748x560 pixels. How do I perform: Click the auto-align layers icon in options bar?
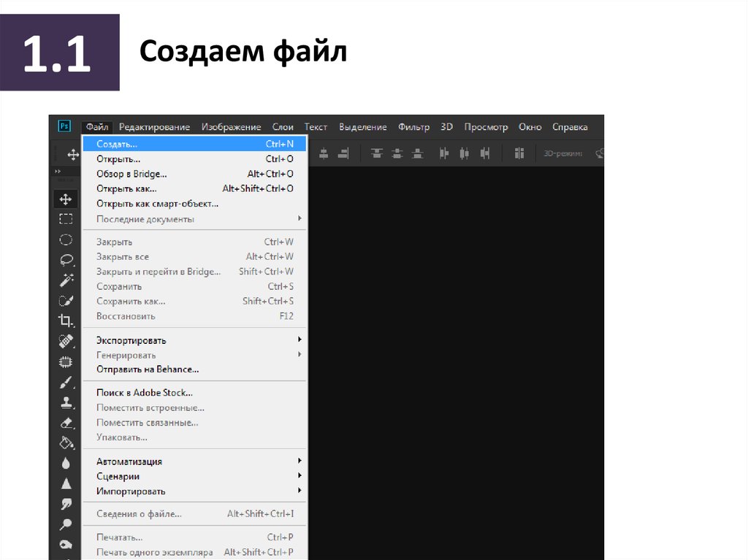pos(519,153)
